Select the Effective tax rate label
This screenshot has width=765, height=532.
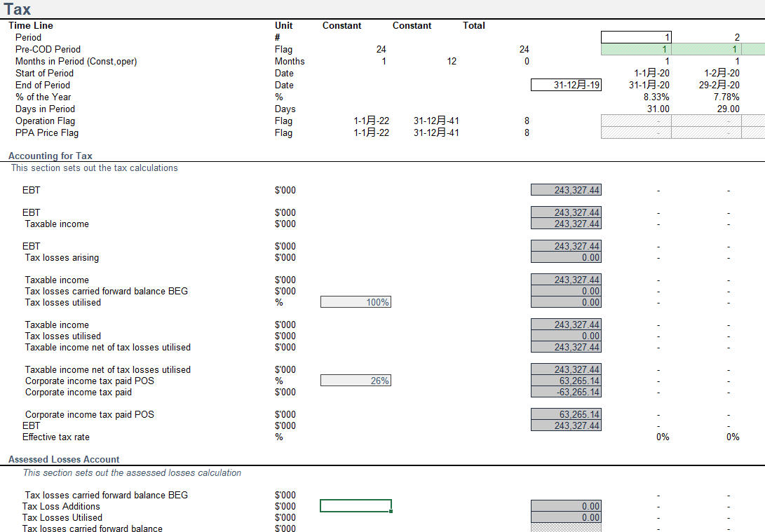(x=56, y=437)
